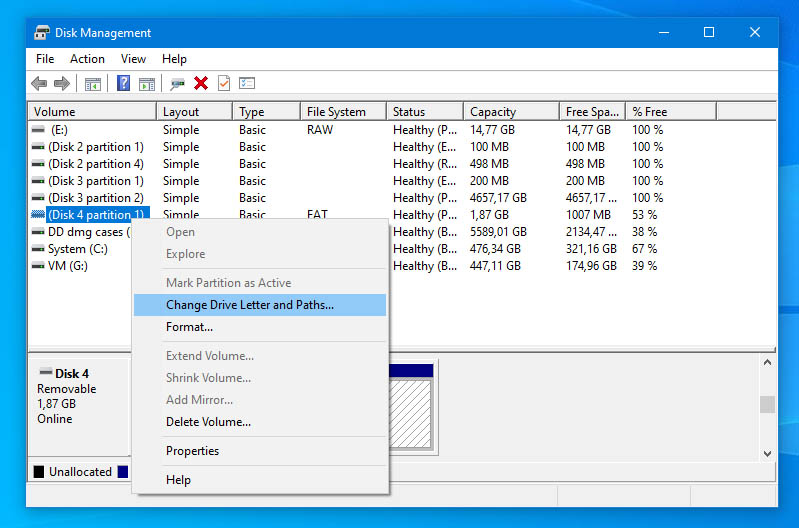Click the Properties checkmark page icon

tap(224, 84)
